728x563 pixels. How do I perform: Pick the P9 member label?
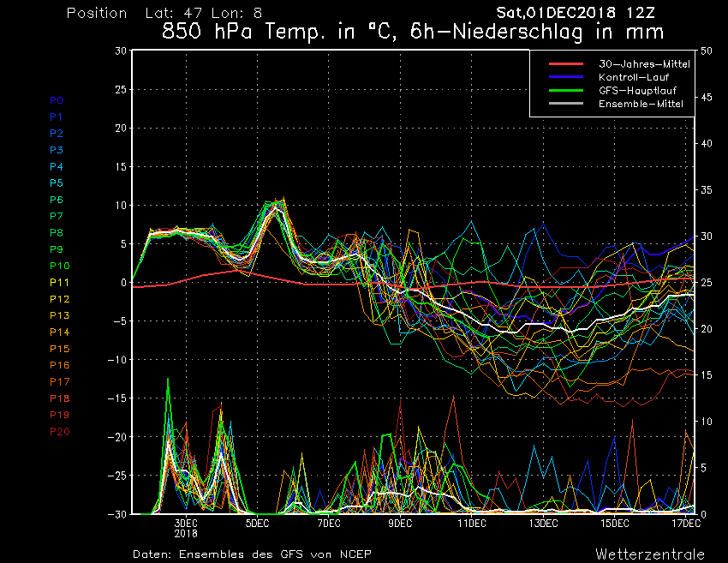click(57, 249)
